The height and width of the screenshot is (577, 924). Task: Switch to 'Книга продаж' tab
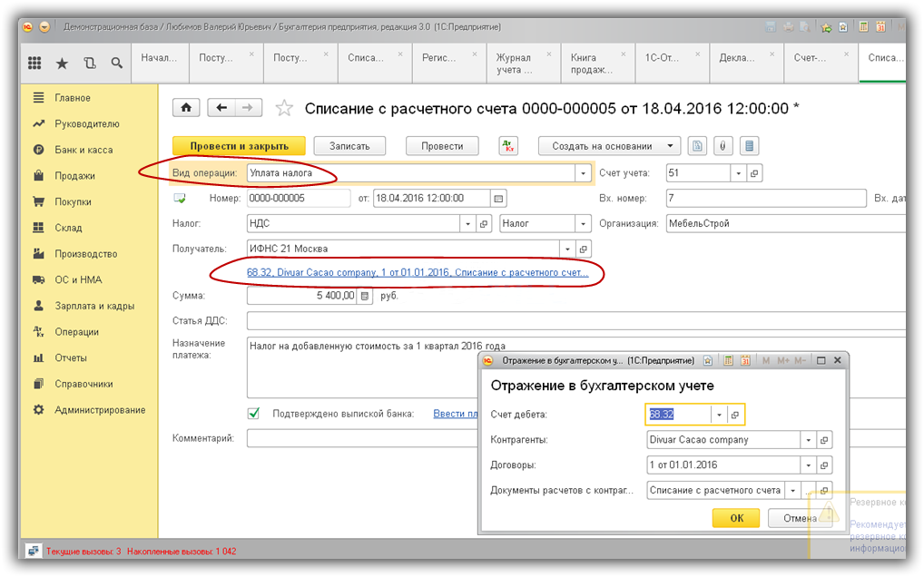point(590,63)
